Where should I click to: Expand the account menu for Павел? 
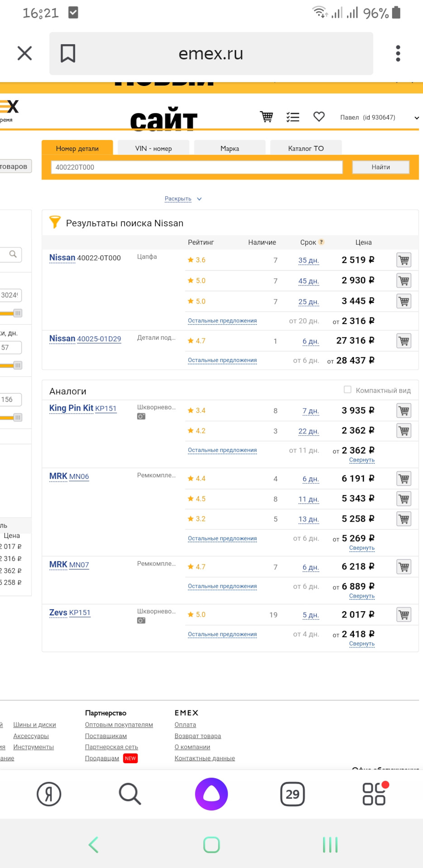[417, 118]
